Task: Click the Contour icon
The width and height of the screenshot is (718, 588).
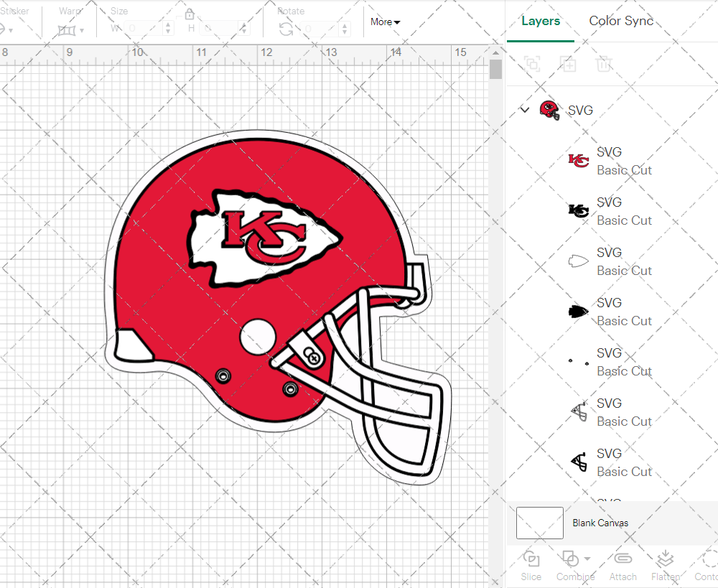Action: [x=710, y=559]
